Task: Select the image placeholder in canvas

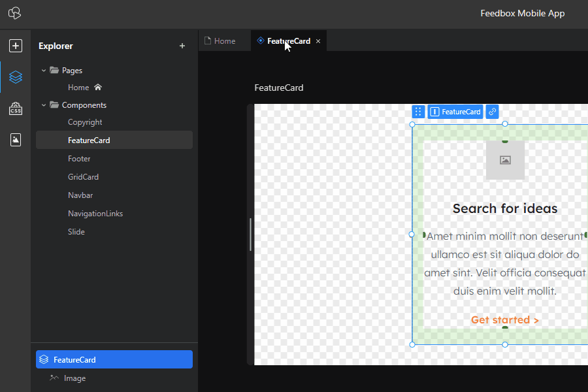Action: (505, 160)
